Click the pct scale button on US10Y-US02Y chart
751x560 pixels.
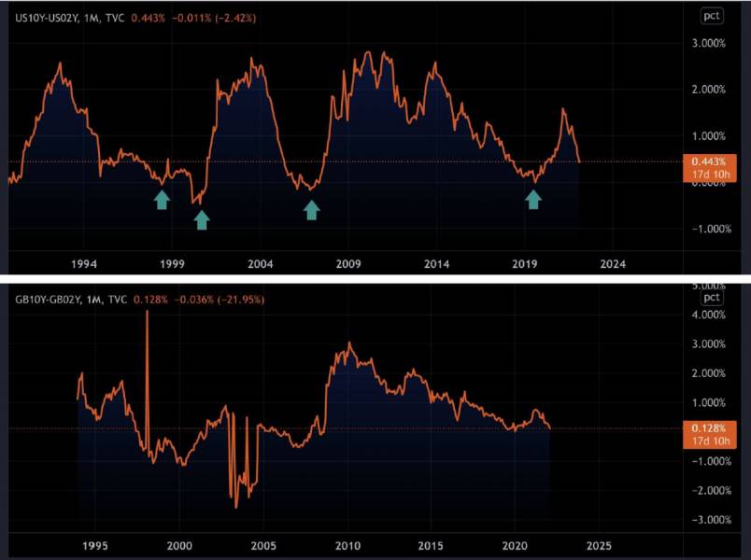(711, 16)
